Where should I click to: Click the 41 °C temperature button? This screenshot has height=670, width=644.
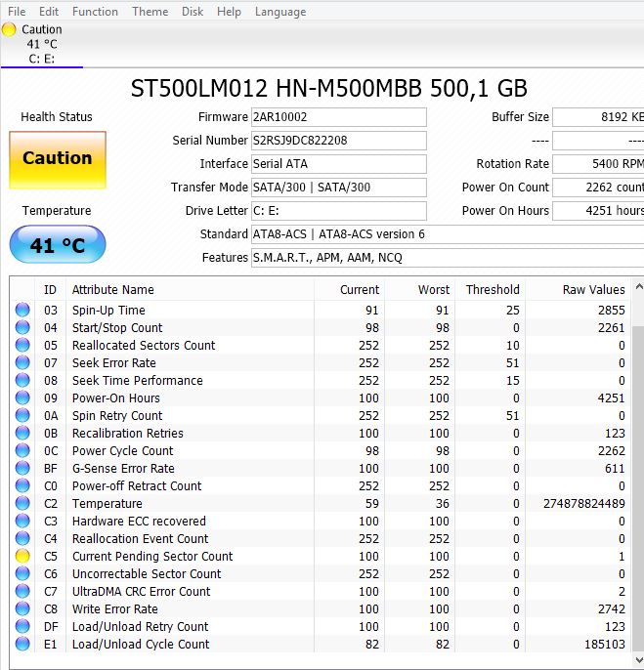coord(58,244)
